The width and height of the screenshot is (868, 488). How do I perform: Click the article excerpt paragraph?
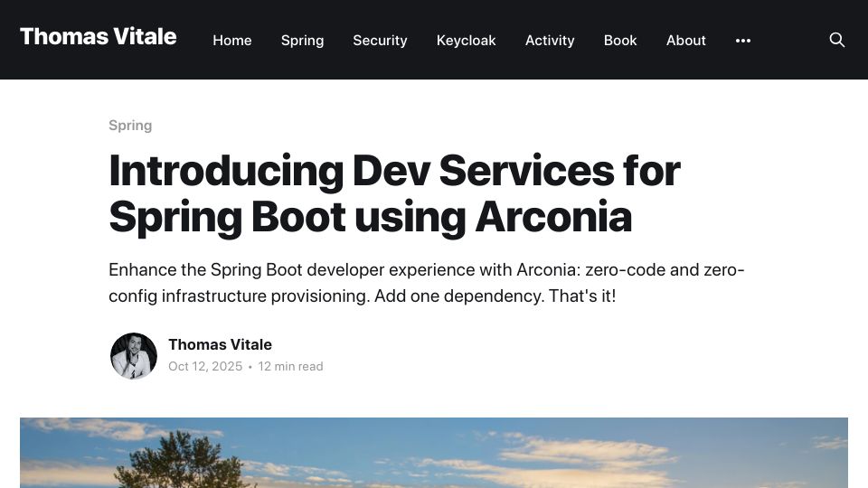[x=426, y=283]
